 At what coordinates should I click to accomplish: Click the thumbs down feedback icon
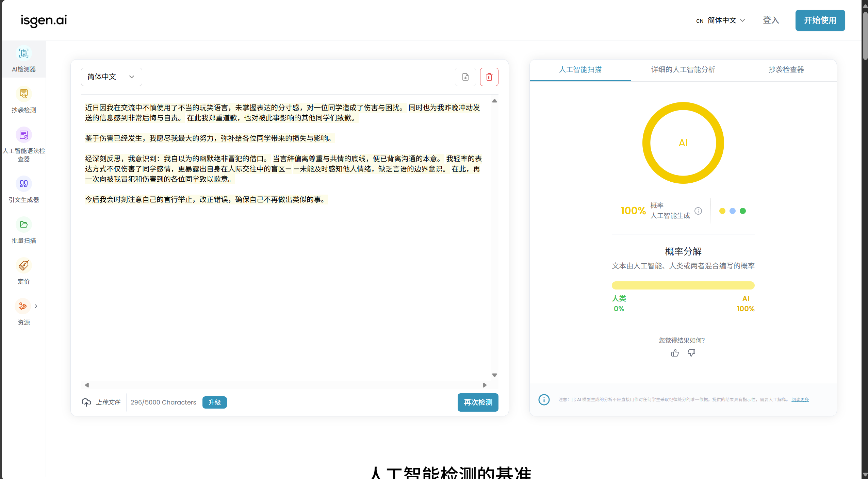(x=691, y=353)
